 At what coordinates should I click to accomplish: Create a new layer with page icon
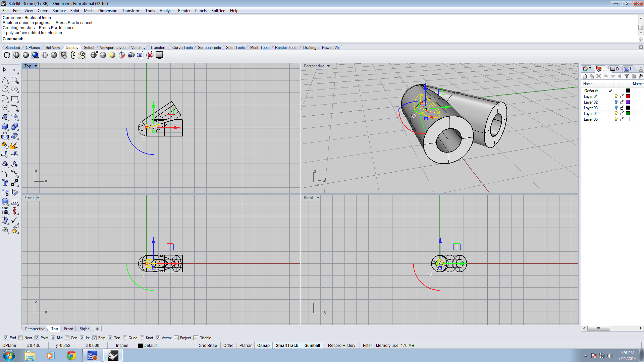point(585,76)
